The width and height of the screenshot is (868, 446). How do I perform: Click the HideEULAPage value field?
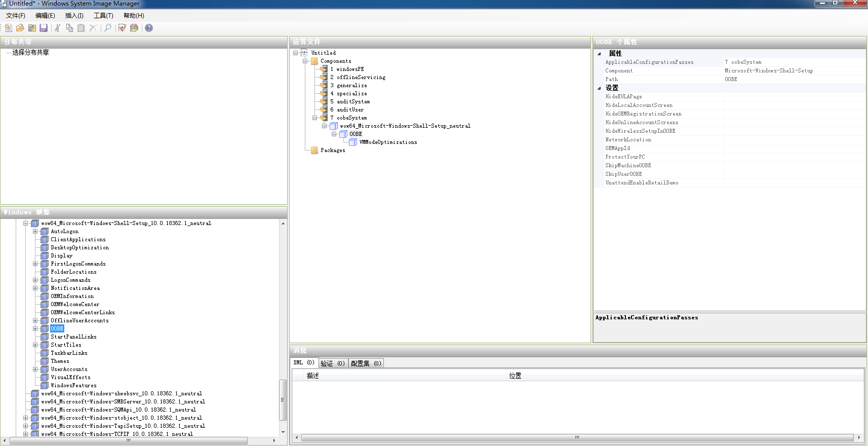793,97
